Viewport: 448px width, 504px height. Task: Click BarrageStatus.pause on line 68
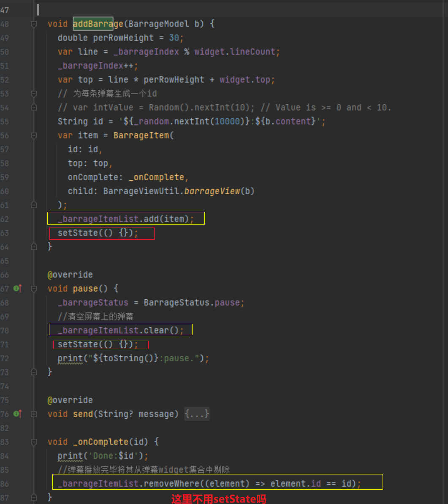192,303
